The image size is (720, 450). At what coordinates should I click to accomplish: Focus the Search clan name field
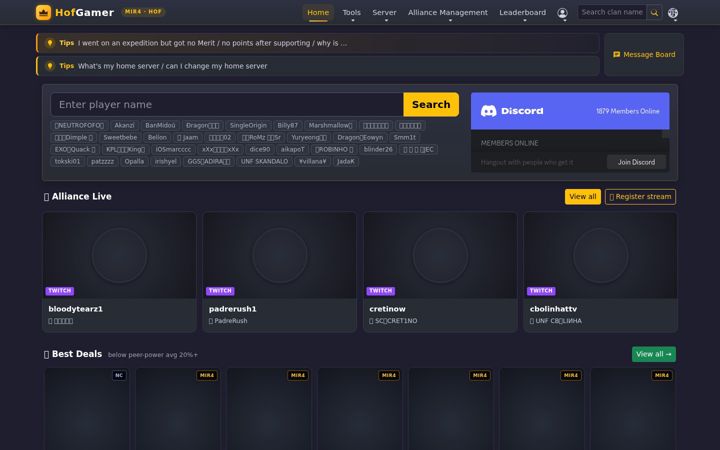(612, 12)
